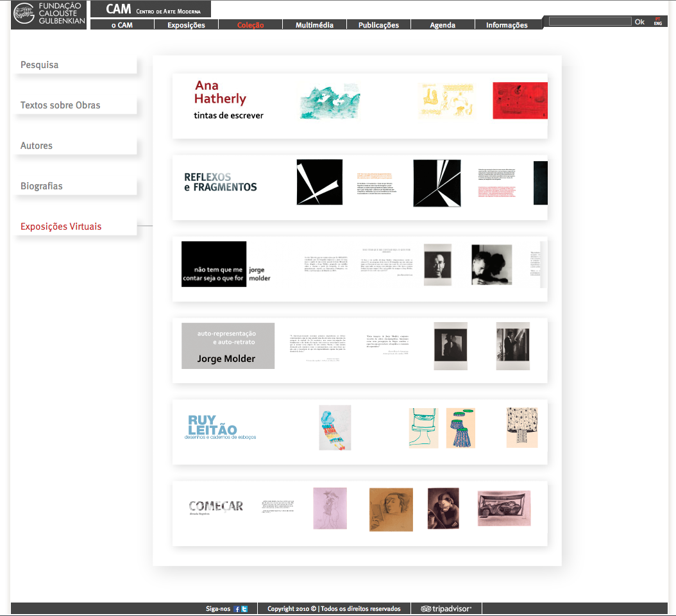Open the Twitter page icon
Image resolution: width=676 pixels, height=616 pixels.
tap(244, 609)
